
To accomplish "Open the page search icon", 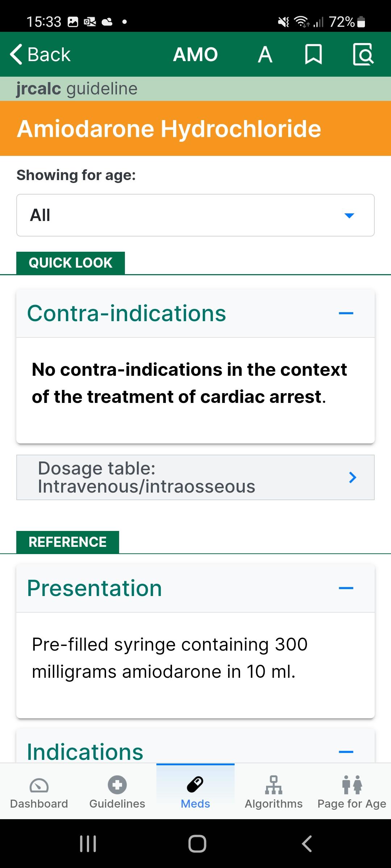I will pos(363,55).
